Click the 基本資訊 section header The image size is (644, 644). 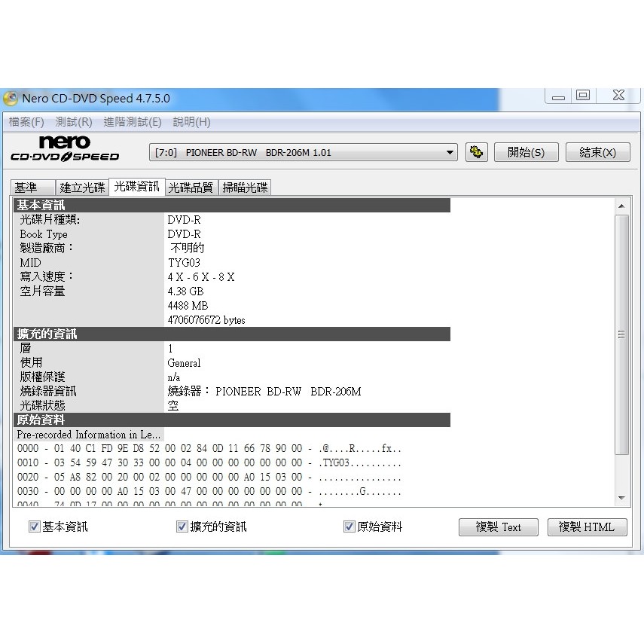click(232, 205)
